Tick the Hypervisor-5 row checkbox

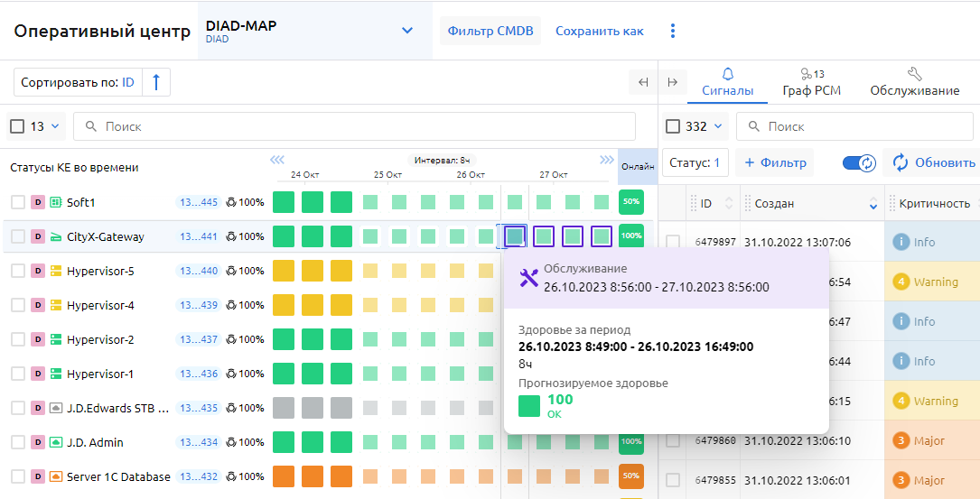point(18,271)
